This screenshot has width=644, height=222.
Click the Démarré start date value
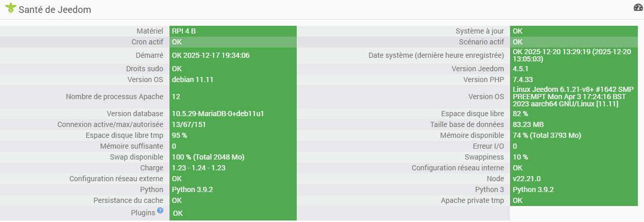tap(211, 55)
